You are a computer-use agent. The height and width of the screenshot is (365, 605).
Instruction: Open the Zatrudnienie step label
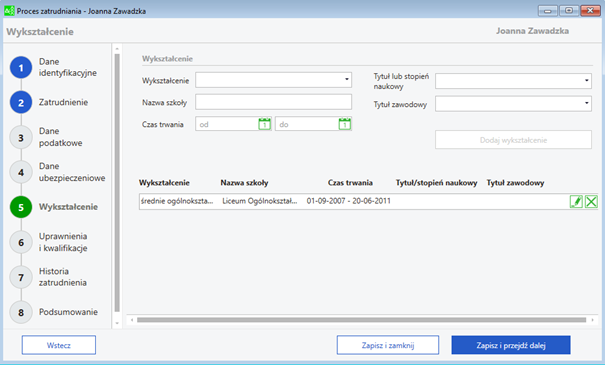[x=63, y=102]
